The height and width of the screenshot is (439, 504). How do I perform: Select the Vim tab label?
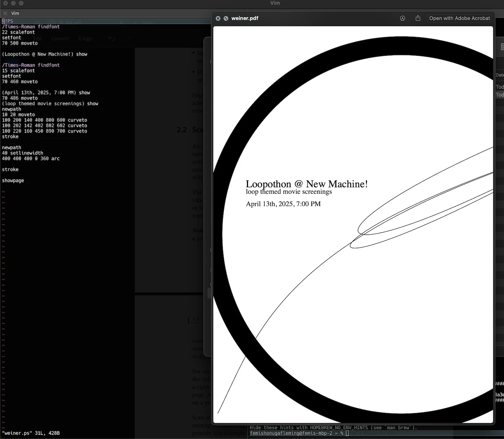click(x=15, y=13)
